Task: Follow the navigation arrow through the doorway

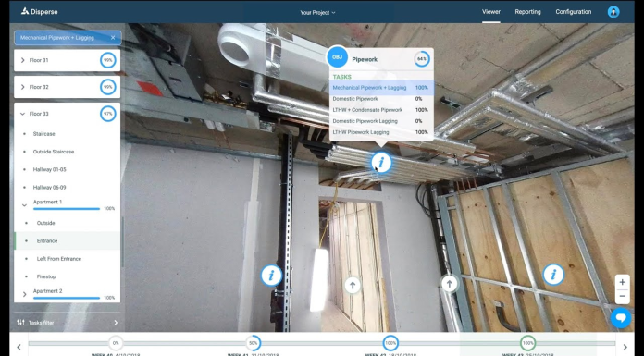Action: pos(353,285)
